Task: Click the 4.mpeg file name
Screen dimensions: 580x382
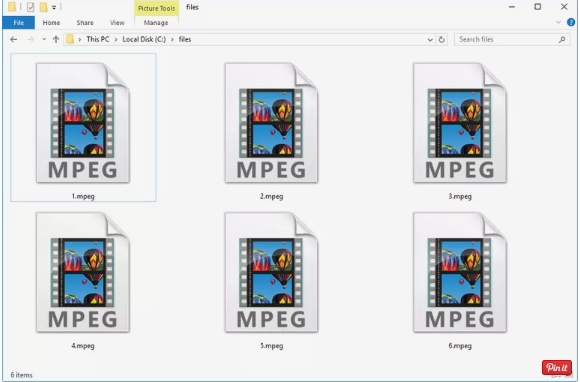Action: point(83,346)
